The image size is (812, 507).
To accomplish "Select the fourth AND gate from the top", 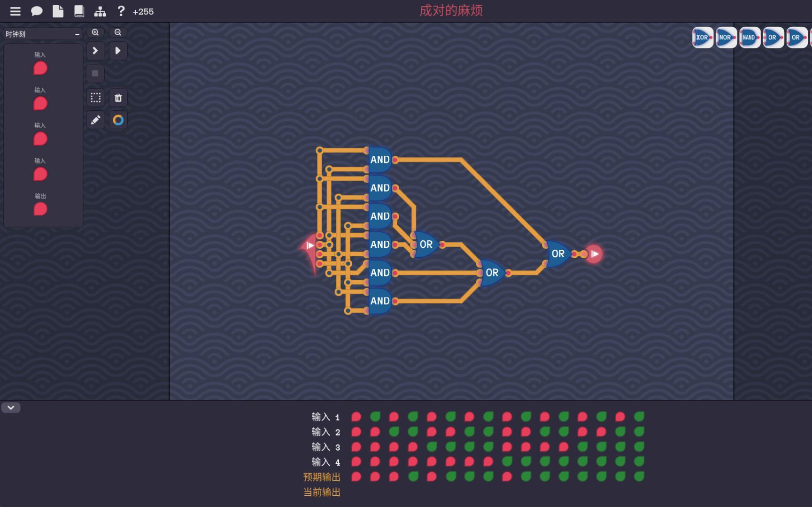I will click(380, 244).
